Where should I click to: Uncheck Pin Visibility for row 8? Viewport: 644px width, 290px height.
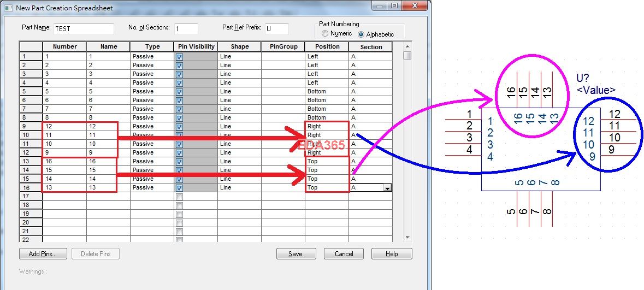pos(180,118)
